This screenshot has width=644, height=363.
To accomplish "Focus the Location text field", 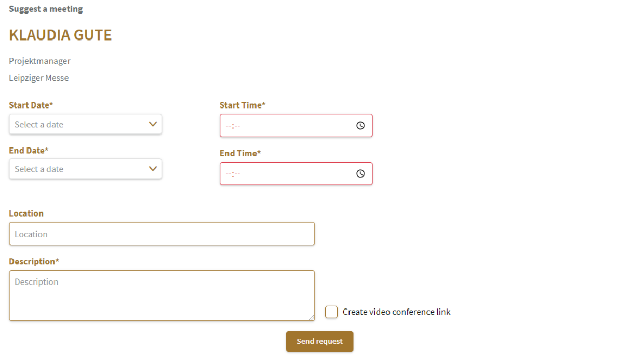I will 162,234.
